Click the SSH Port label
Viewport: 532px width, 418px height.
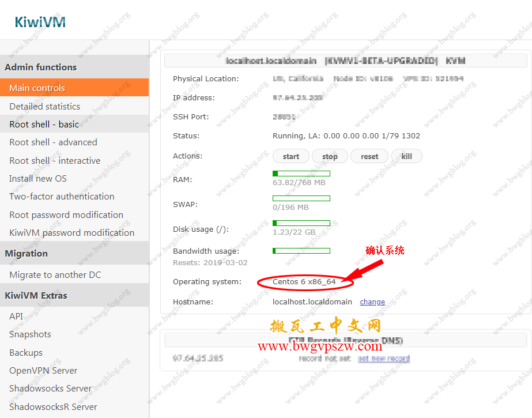pyautogui.click(x=191, y=116)
